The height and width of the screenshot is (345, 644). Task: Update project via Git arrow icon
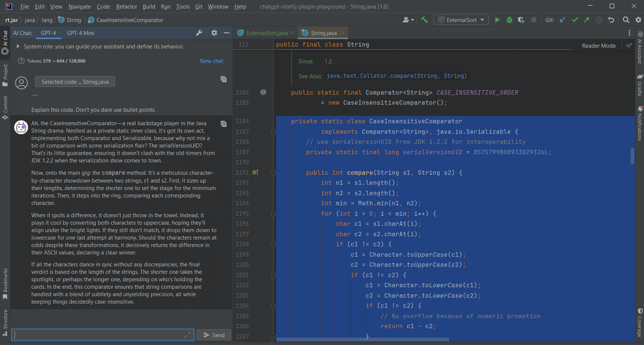point(562,20)
